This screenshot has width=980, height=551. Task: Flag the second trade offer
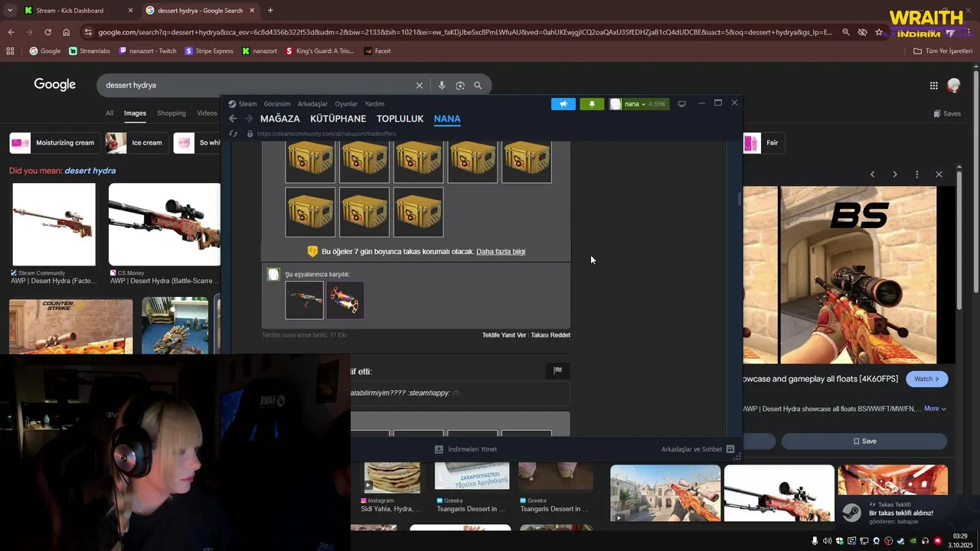tap(557, 370)
